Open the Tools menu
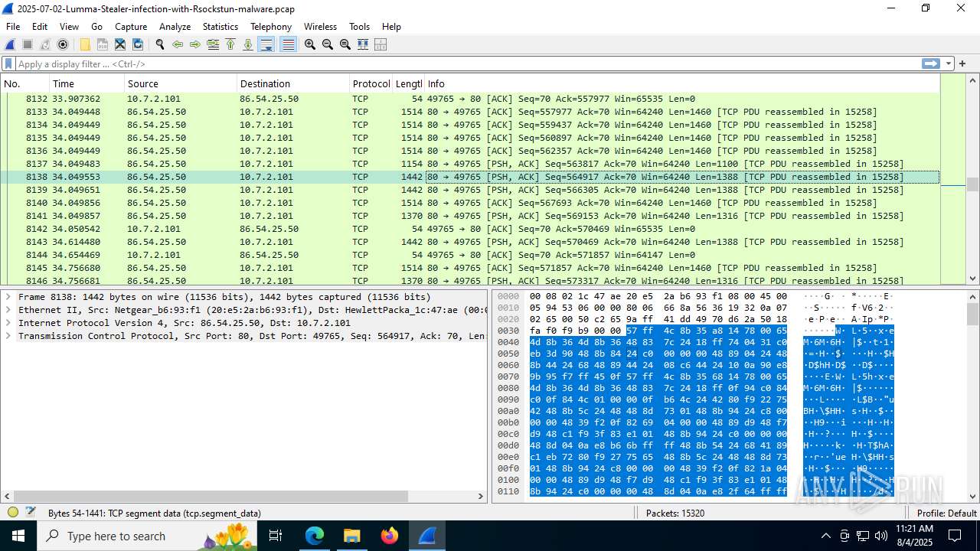Image resolution: width=980 pixels, height=551 pixels. tap(359, 27)
